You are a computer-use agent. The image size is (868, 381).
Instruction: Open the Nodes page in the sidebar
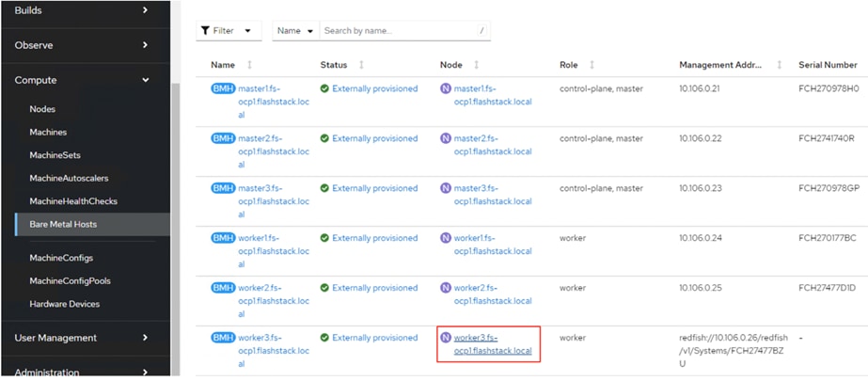(x=42, y=109)
